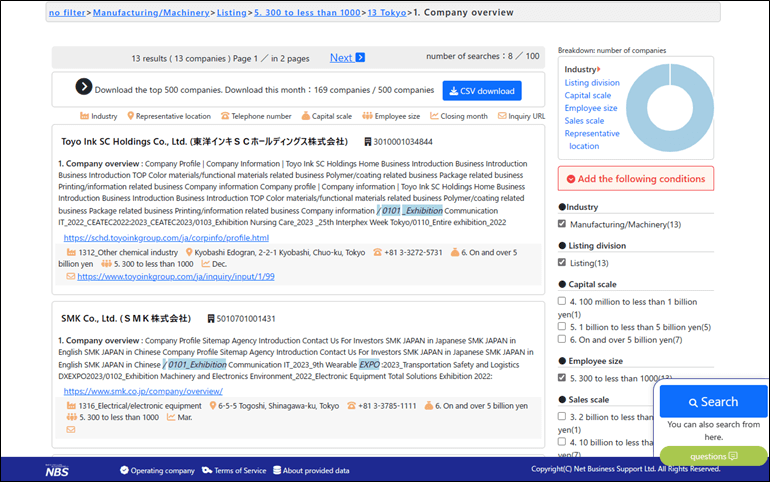
Task: Click the factory icon beside 1316_Electrical/electronic equipment
Action: (x=71, y=405)
